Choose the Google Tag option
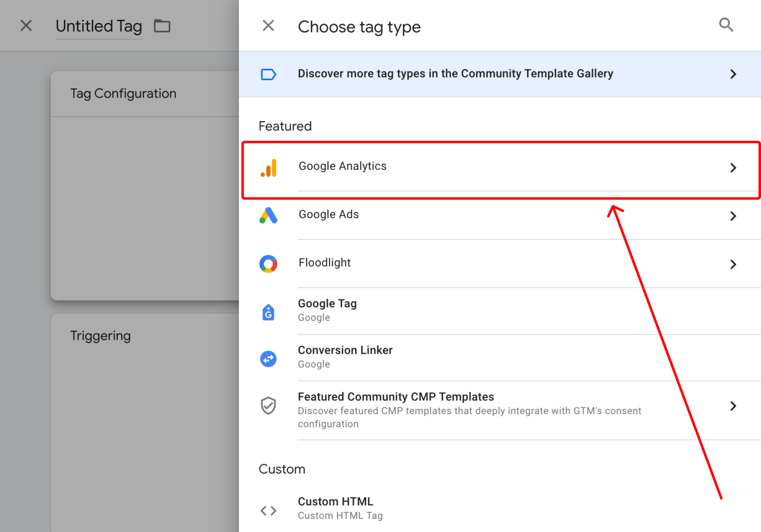 pyautogui.click(x=500, y=311)
